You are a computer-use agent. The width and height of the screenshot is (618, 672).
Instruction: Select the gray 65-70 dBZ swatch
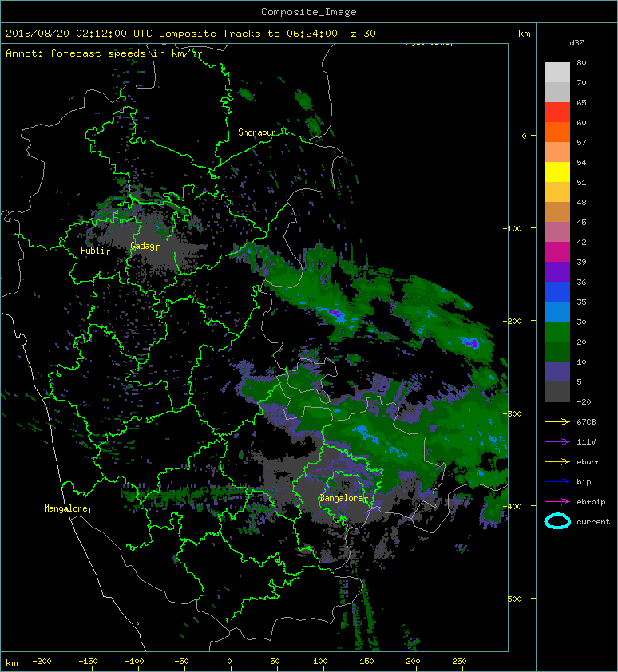click(x=557, y=92)
